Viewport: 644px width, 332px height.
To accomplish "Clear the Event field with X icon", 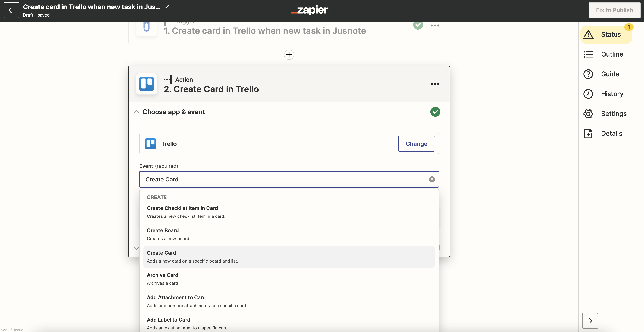I will 432,179.
